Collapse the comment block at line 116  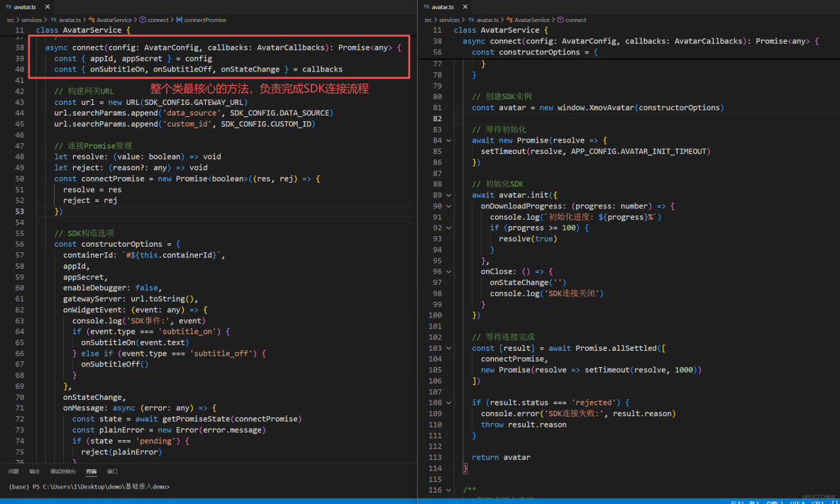point(448,490)
